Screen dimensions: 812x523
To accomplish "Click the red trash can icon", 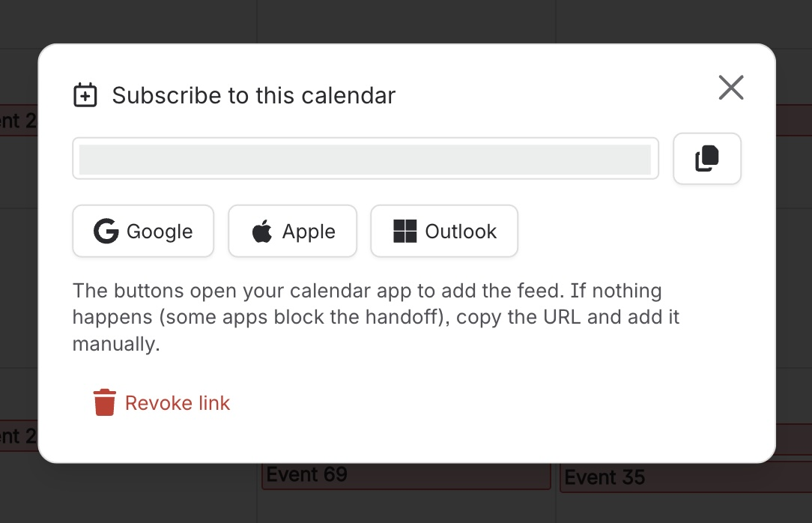I will pos(105,402).
